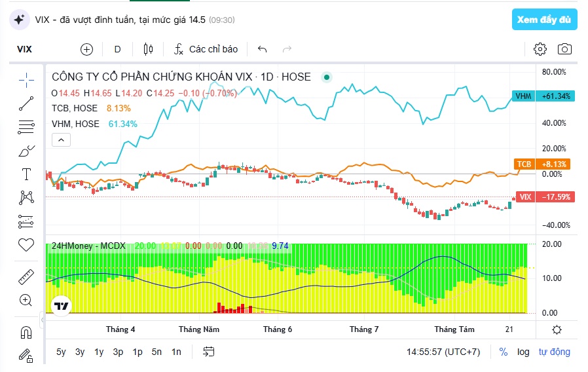Select the brush drawing tool

coord(26,151)
